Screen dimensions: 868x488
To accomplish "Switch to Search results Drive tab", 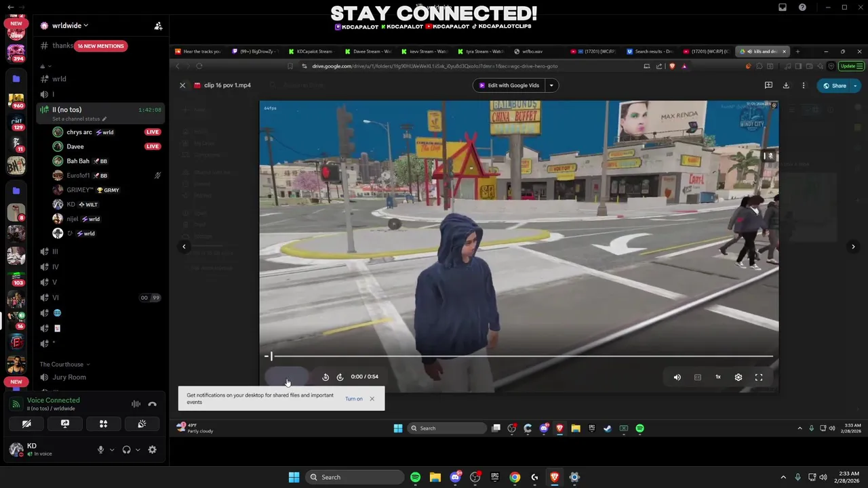I will [x=650, y=52].
